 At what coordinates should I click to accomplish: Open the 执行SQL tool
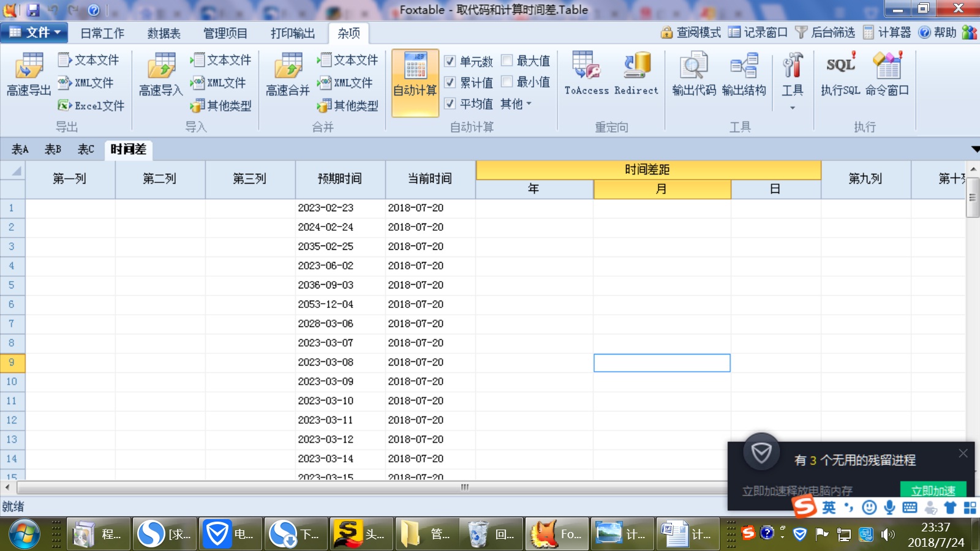click(840, 73)
